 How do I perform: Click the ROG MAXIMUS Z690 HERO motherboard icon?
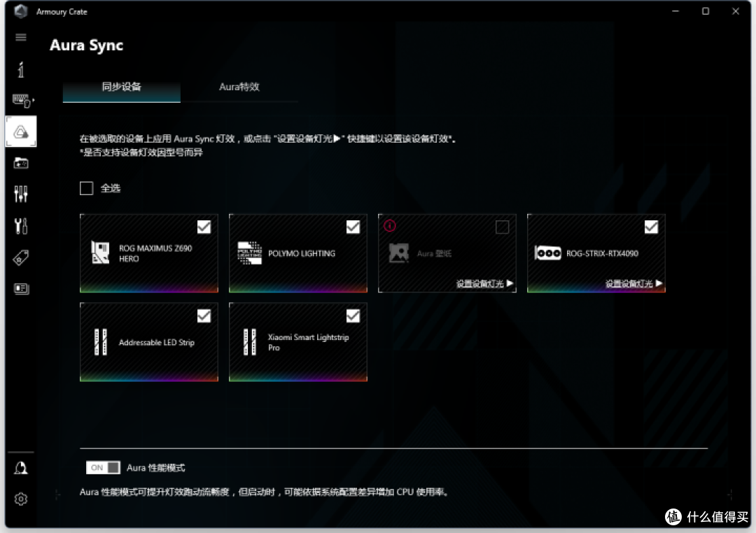[100, 253]
